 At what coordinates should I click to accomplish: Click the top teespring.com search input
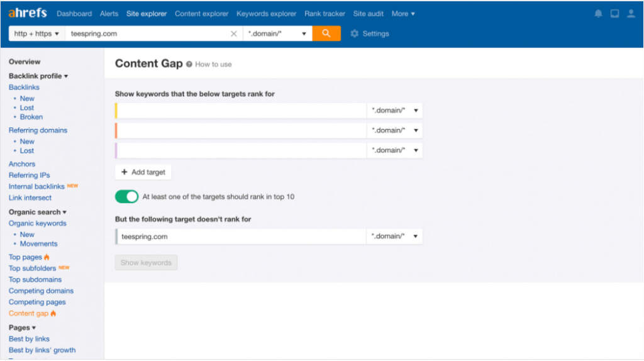(148, 34)
